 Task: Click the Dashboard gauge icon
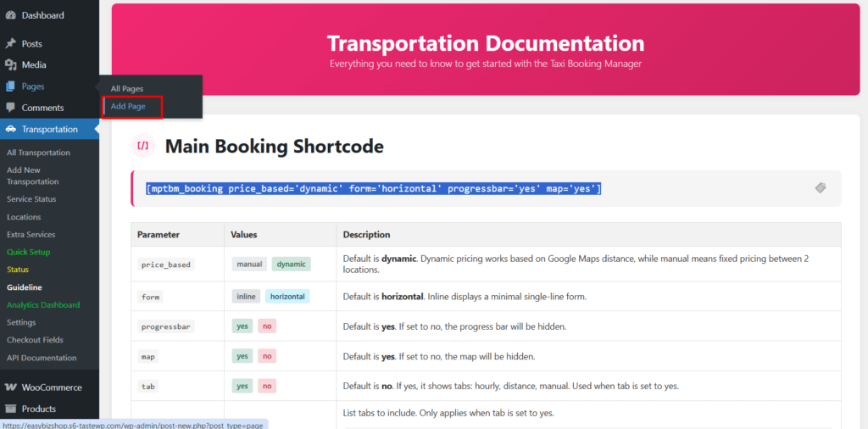pos(10,15)
